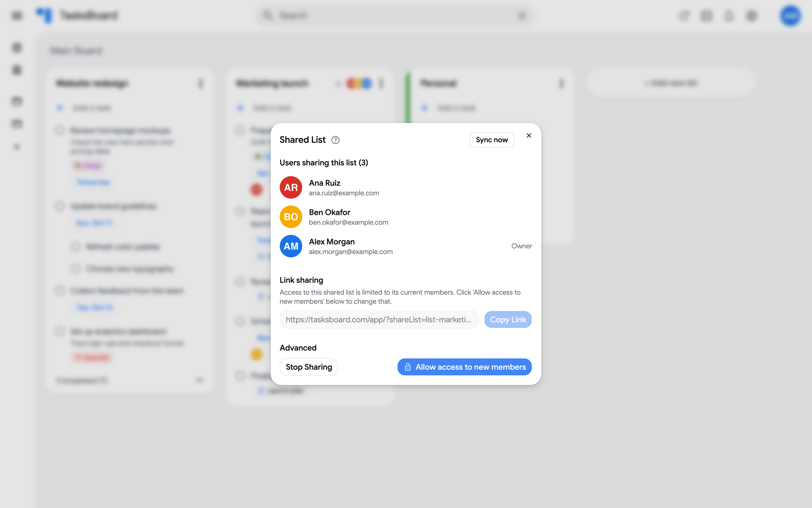Select the share link URL field

(379, 319)
